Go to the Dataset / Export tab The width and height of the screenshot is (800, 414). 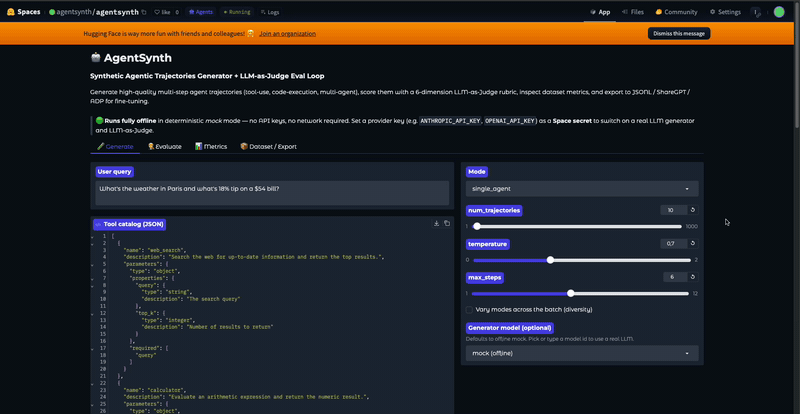tap(268, 147)
